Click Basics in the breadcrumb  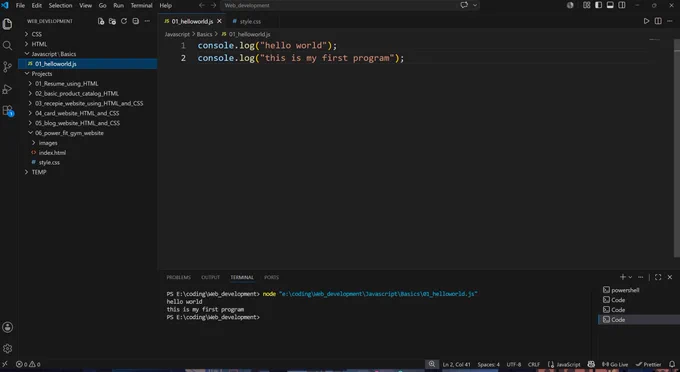(204, 34)
